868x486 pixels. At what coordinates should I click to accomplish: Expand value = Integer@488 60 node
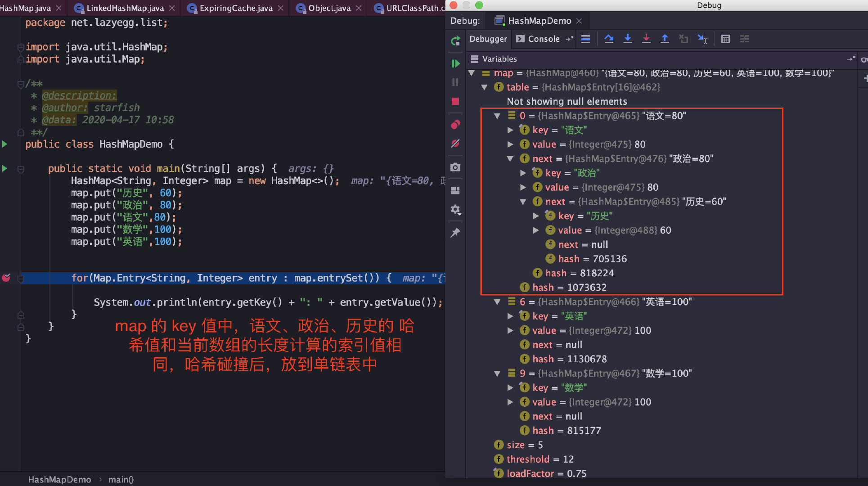point(536,230)
